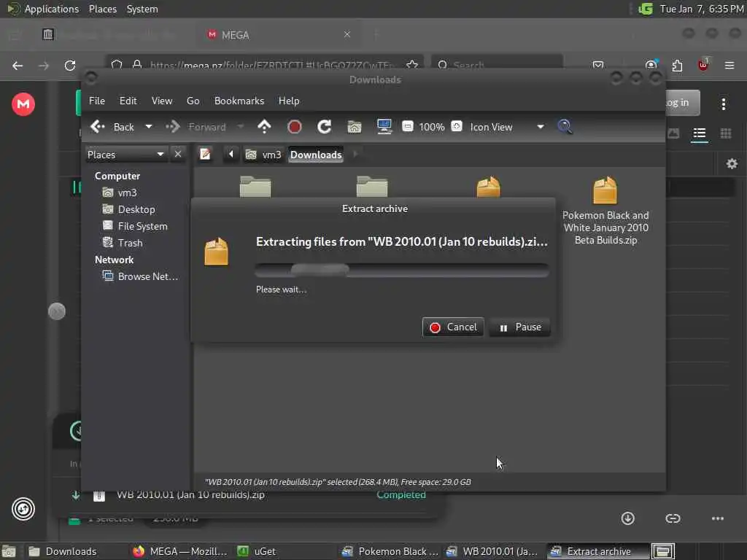Click the path bar left scroll arrow
Screen dimensions: 747x560
pyautogui.click(x=231, y=155)
